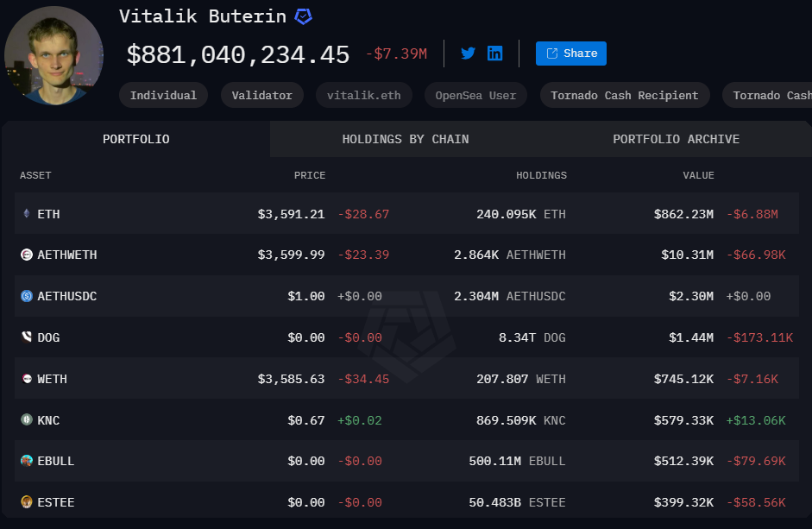Select the OpenSea User tag
The width and height of the screenshot is (812, 529).
click(x=475, y=95)
